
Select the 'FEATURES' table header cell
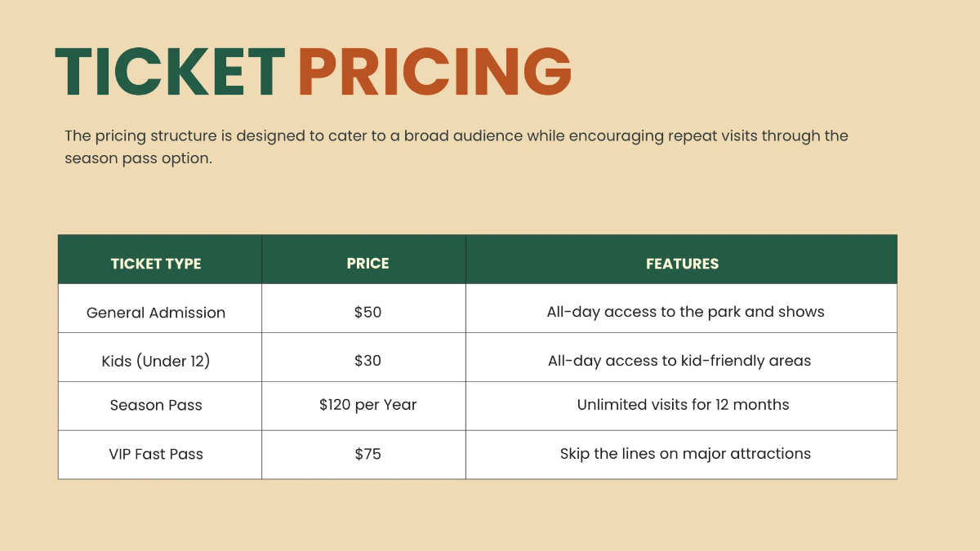click(x=682, y=264)
